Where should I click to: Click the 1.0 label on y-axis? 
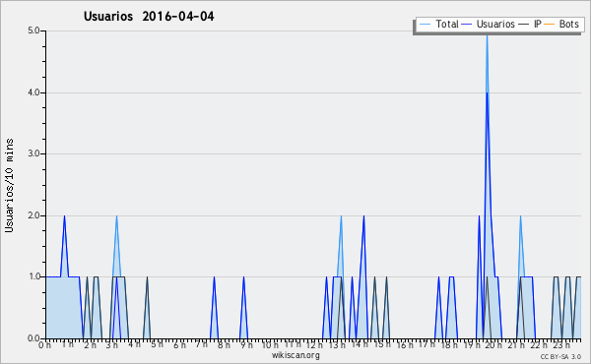tap(33, 276)
